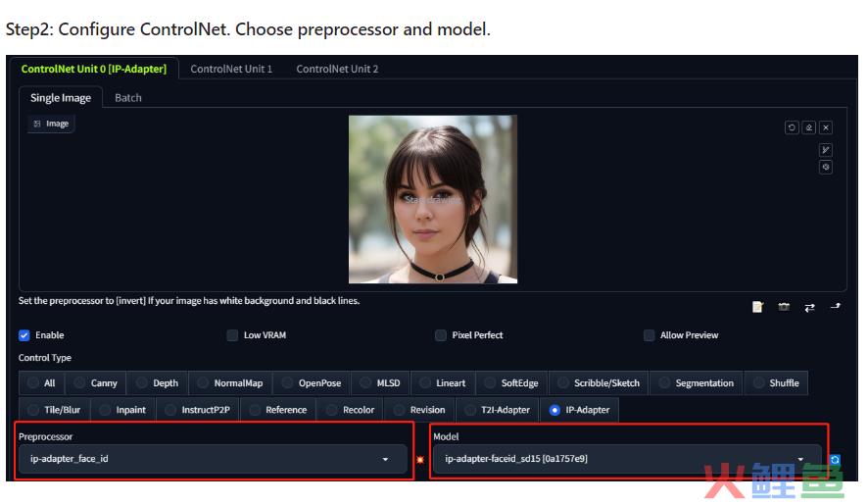Turn on Pixel Perfect checkbox

[441, 335]
